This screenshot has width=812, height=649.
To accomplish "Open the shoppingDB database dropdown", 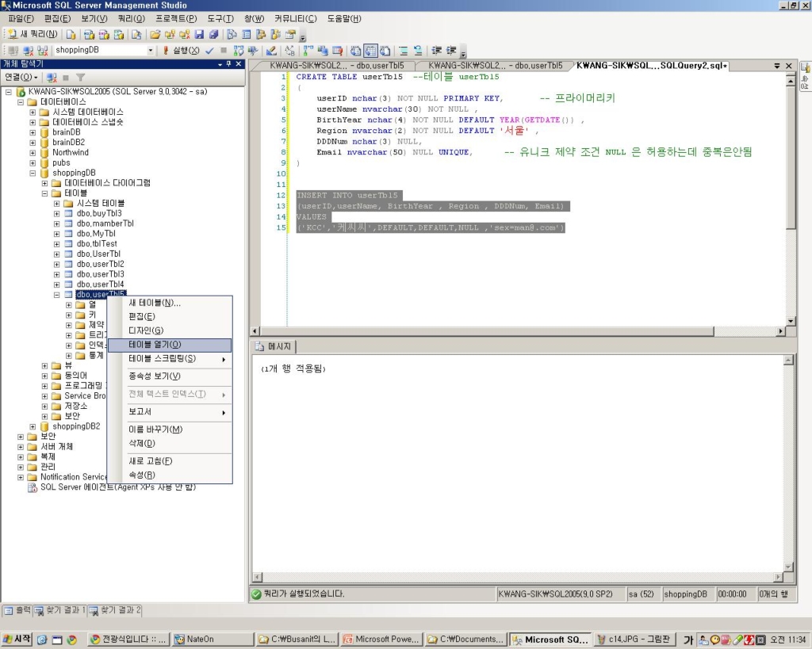I will 150,50.
